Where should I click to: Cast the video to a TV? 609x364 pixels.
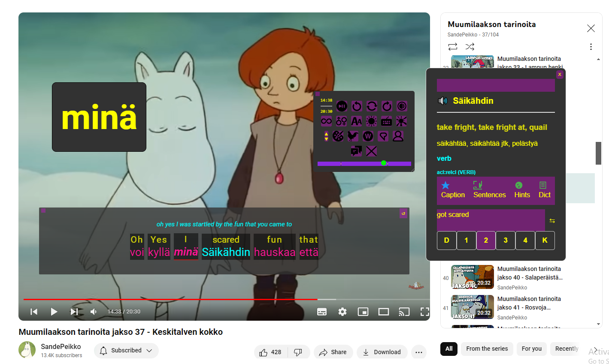(x=404, y=312)
